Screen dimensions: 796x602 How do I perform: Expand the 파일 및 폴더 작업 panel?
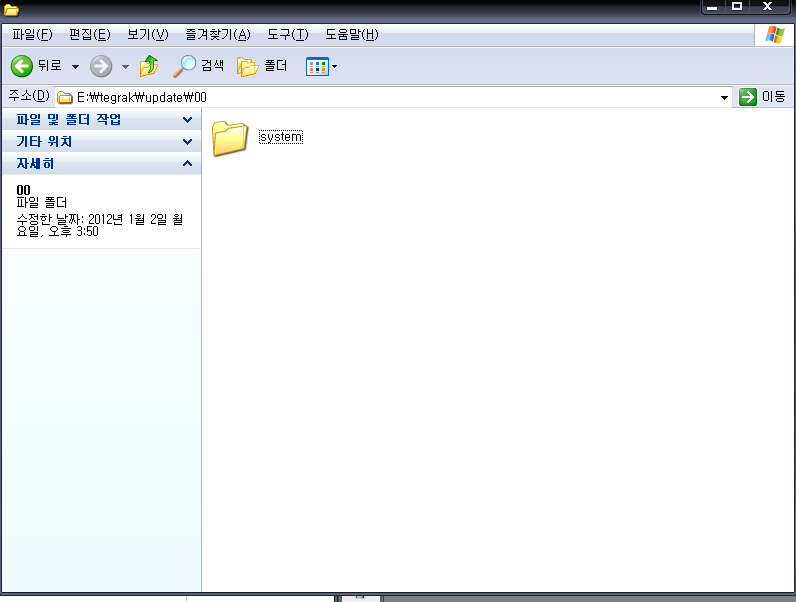point(187,120)
